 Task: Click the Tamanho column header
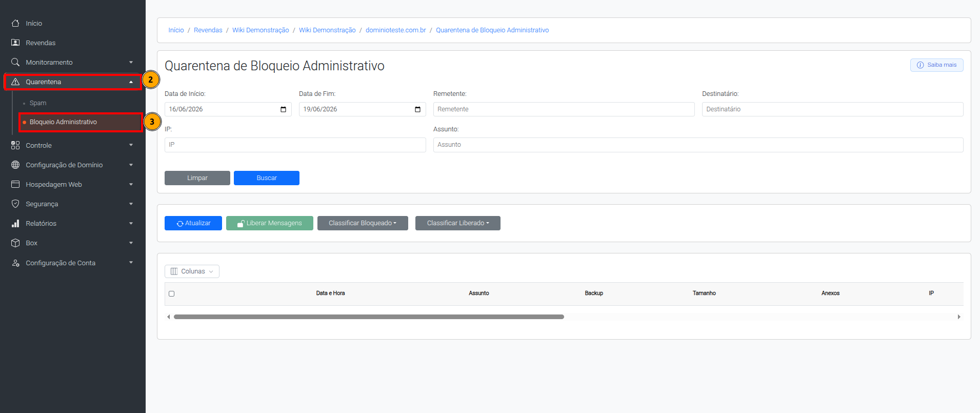(x=704, y=293)
